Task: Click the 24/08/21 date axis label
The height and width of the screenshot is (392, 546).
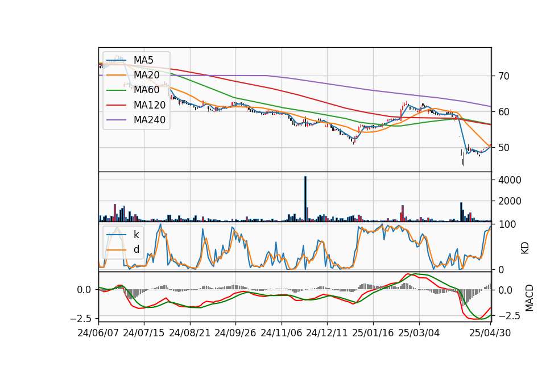Action: (x=190, y=333)
